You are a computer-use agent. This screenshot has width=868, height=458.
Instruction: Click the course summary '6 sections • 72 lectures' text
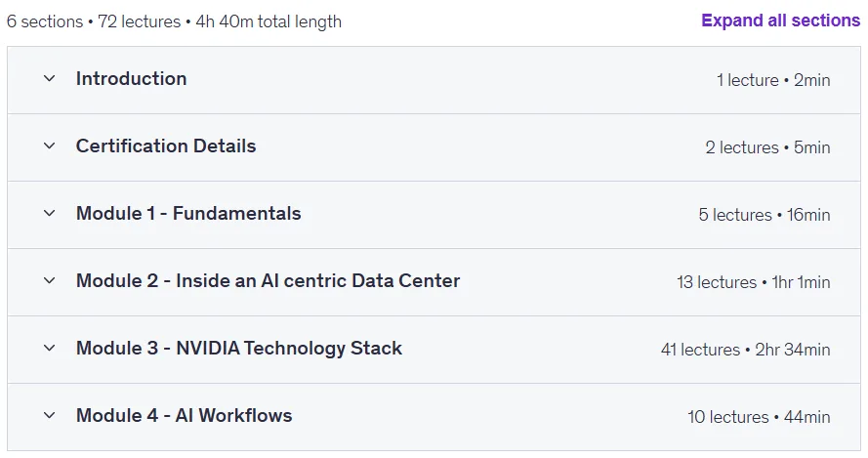(94, 21)
